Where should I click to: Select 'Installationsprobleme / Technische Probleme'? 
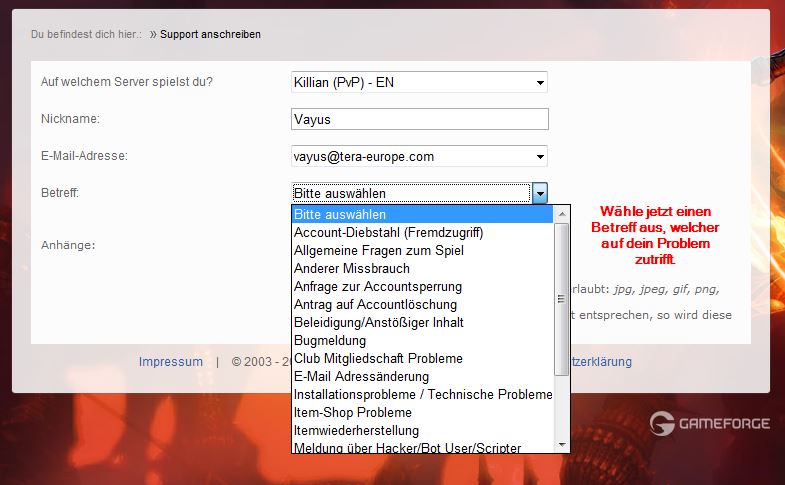click(x=422, y=394)
